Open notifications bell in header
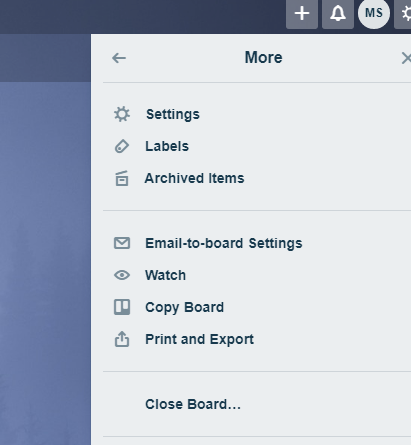Screen dimensions: 411x445 tap(338, 14)
